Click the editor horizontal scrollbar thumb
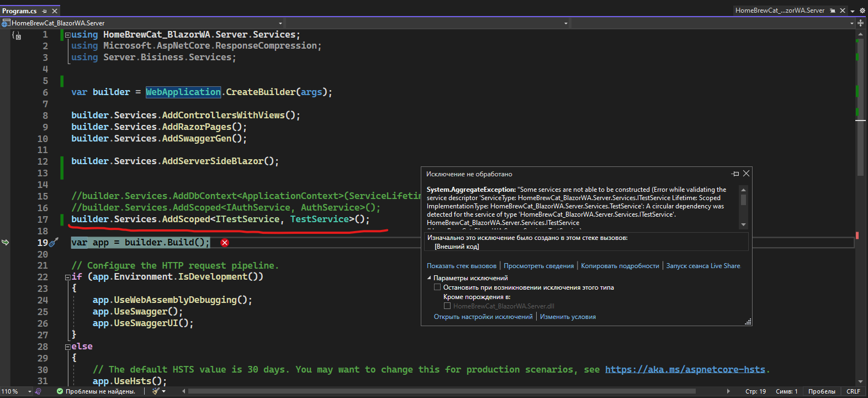868x398 pixels. pyautogui.click(x=442, y=391)
